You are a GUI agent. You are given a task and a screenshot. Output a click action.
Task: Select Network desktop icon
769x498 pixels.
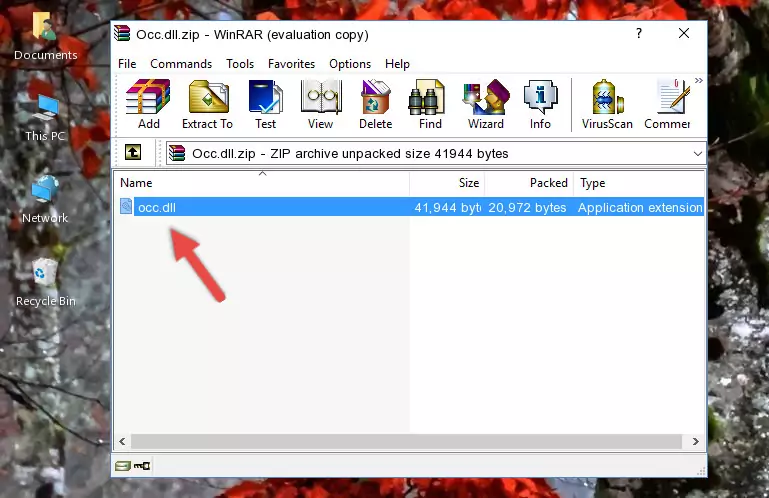[45, 200]
